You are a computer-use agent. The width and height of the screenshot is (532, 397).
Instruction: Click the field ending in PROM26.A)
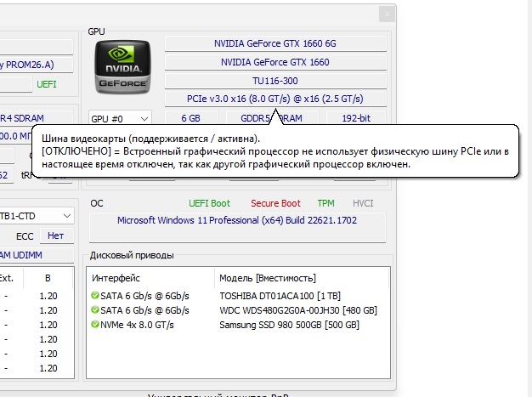click(37, 65)
